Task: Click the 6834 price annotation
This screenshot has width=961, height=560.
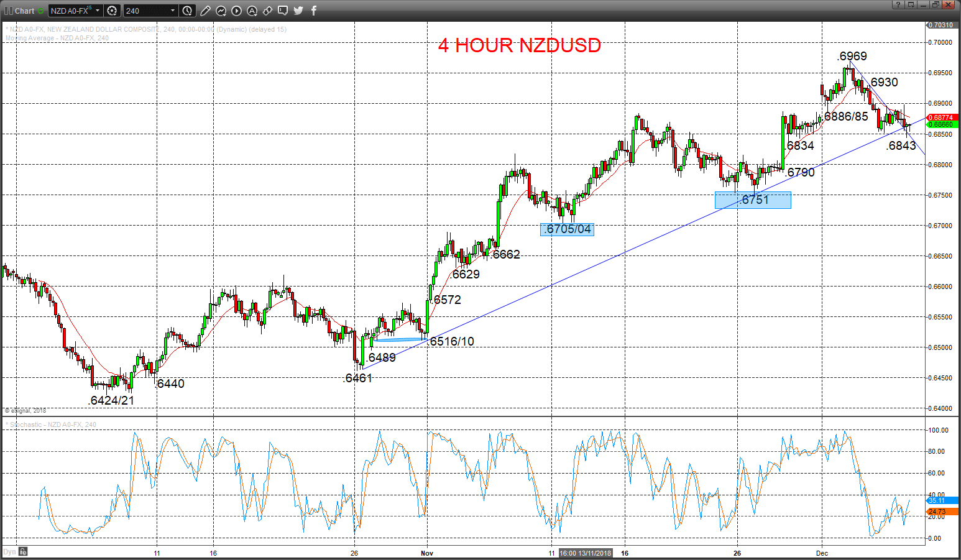Action: point(801,145)
